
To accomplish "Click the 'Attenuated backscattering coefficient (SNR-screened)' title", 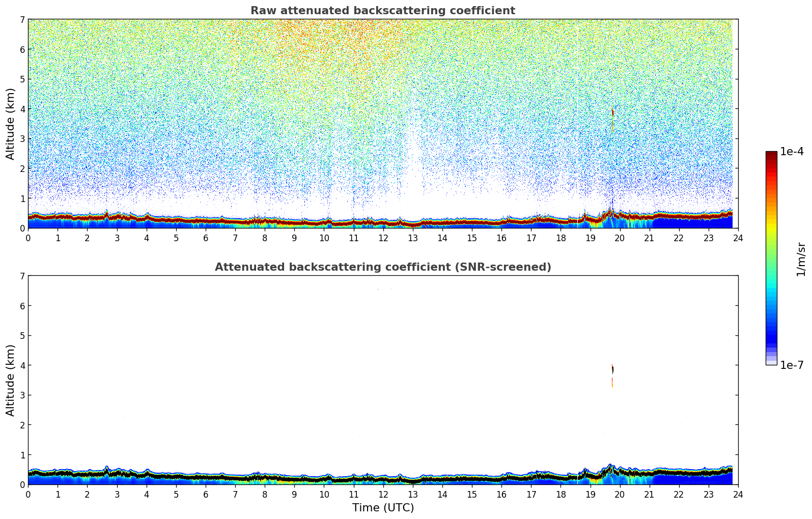I will point(383,267).
